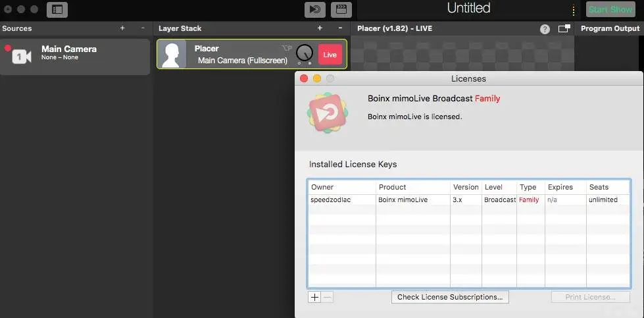Viewport: 644px width, 318px height.
Task: Sort licenses by Product column
Action: [413, 187]
